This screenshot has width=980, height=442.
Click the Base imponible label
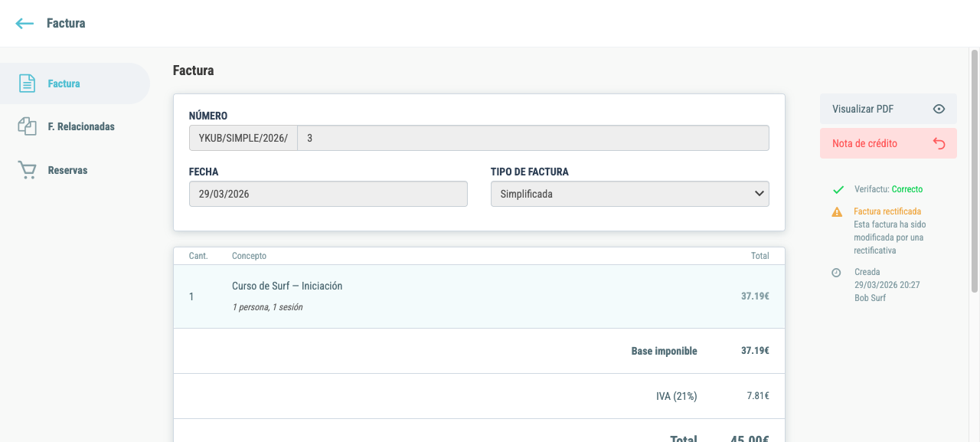664,351
